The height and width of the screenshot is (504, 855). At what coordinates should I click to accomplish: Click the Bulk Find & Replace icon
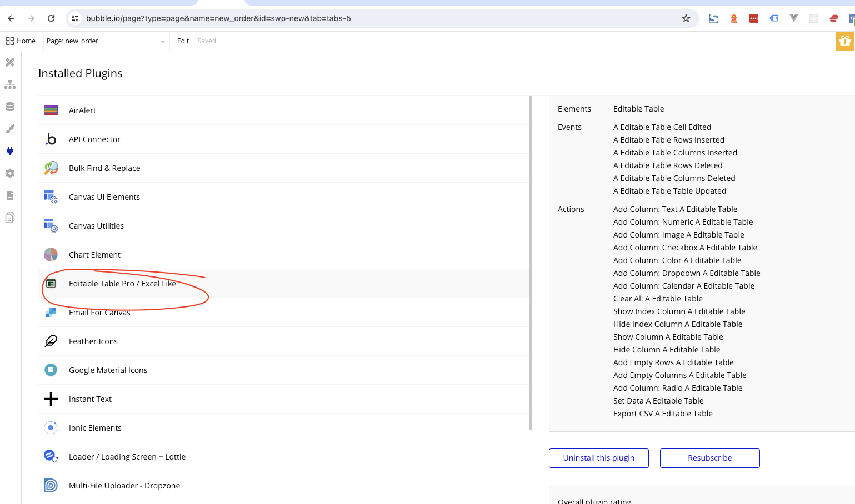[51, 168]
